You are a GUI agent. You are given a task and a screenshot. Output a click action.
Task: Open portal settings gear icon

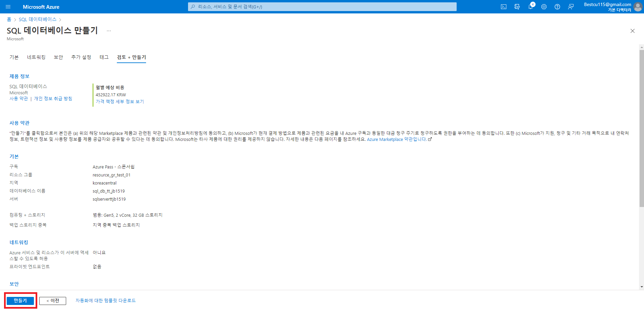click(x=544, y=7)
